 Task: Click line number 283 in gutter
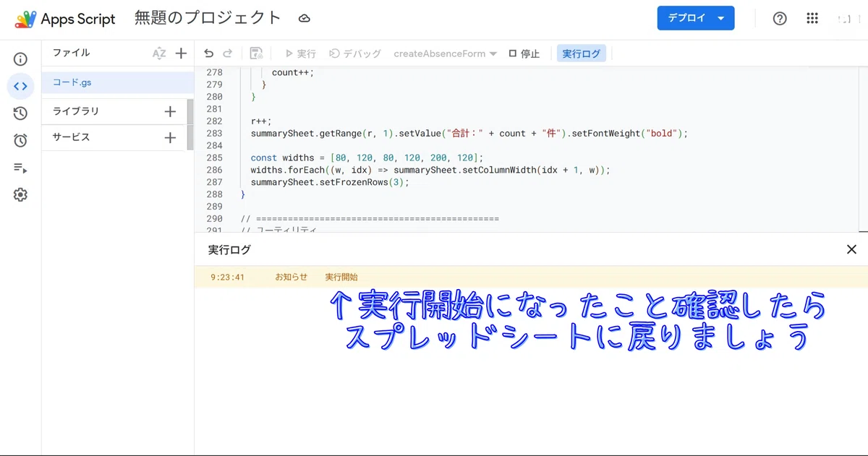coord(214,133)
